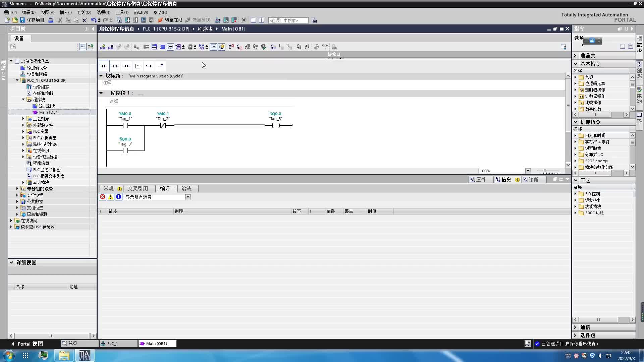Image resolution: width=644 pixels, height=362 pixels.
Task: Open the 显示所有消息 filter dropdown
Action: 188,197
